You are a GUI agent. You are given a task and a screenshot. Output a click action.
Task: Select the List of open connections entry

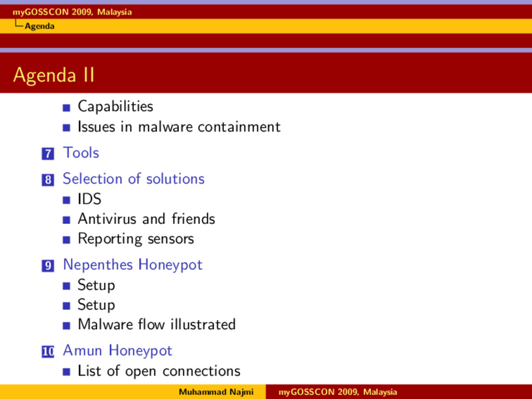pyautogui.click(x=159, y=371)
